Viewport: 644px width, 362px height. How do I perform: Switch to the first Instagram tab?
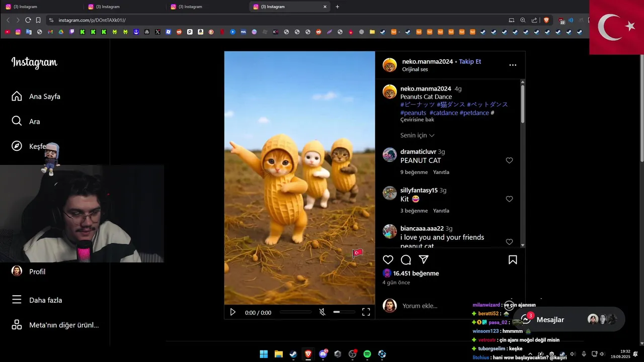tap(41, 7)
